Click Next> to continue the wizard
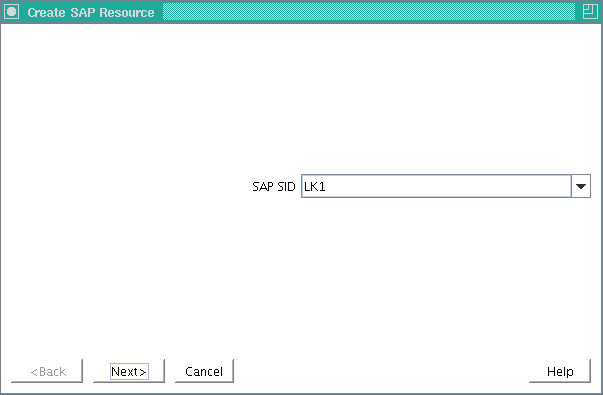 [x=129, y=371]
